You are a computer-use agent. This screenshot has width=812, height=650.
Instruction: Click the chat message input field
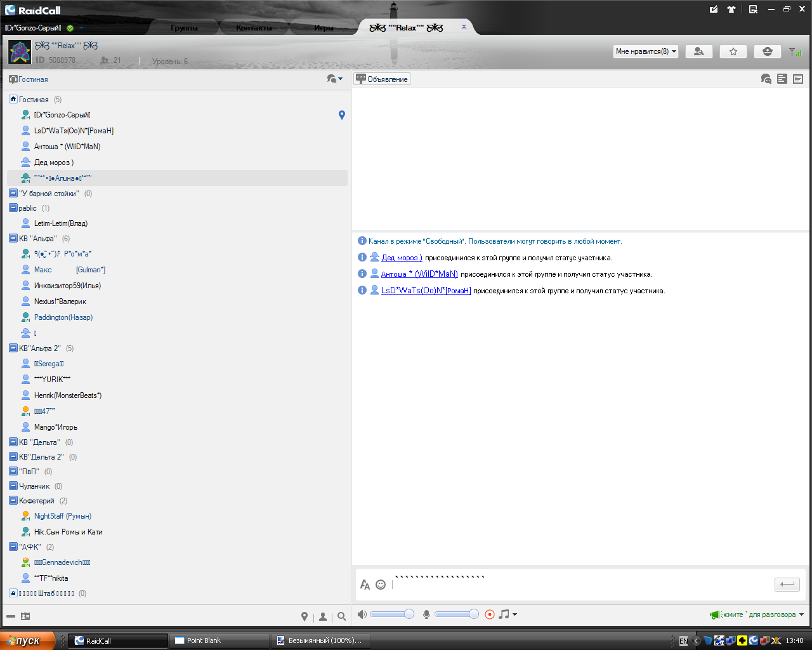[580, 585]
